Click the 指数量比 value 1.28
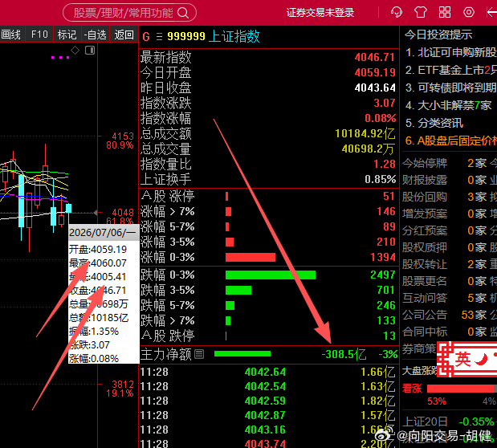 pyautogui.click(x=385, y=164)
